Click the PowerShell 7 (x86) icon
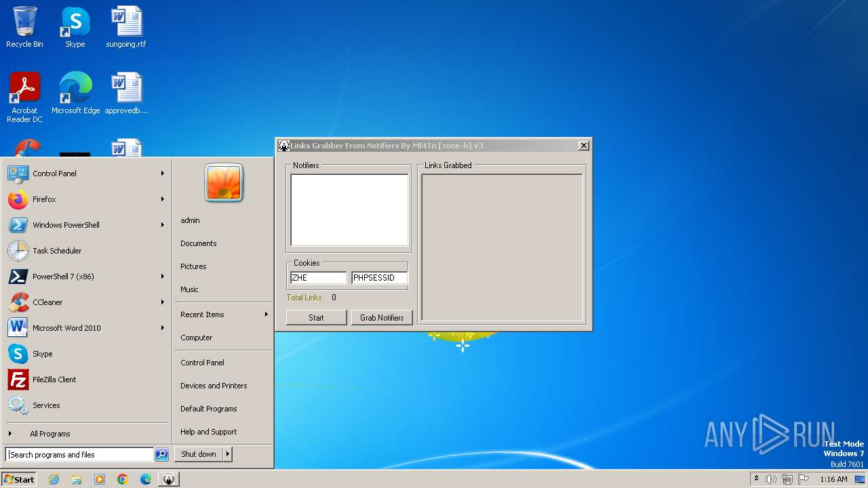 18,277
